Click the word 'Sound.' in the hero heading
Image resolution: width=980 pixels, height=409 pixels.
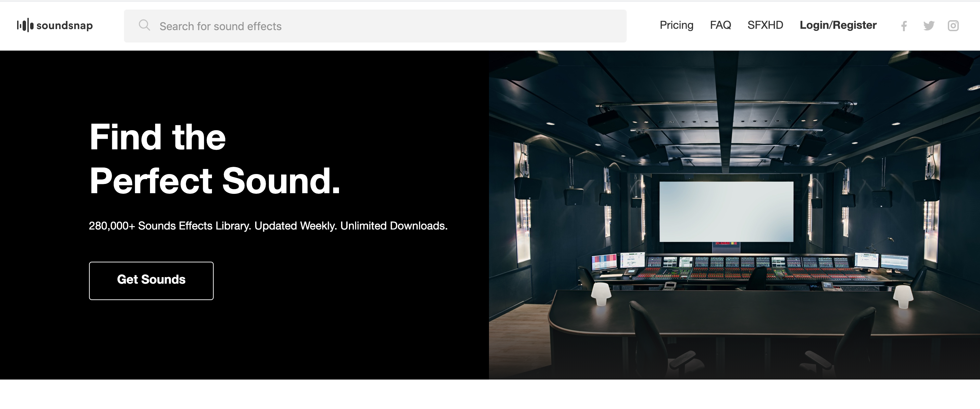click(281, 181)
